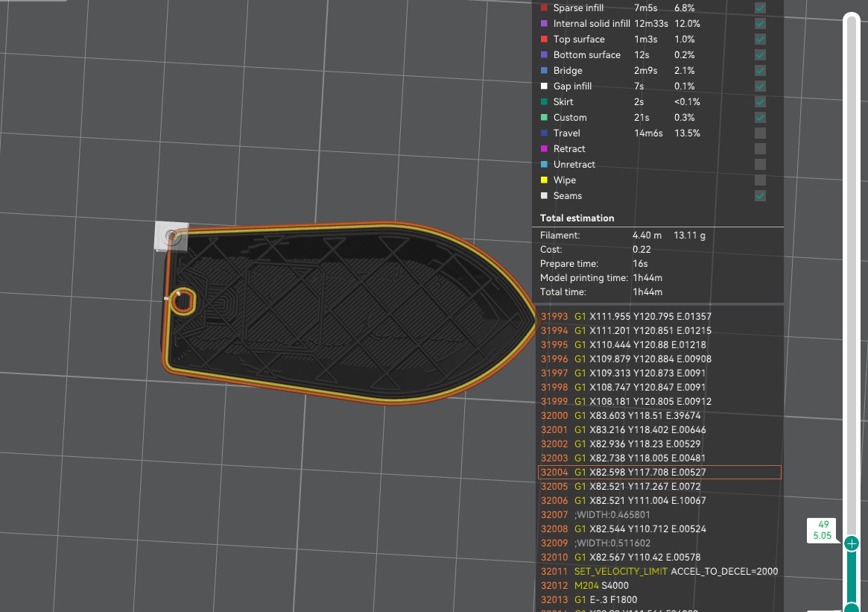Enable the Travel visibility checkbox
Image resolution: width=868 pixels, height=612 pixels.
[759, 133]
